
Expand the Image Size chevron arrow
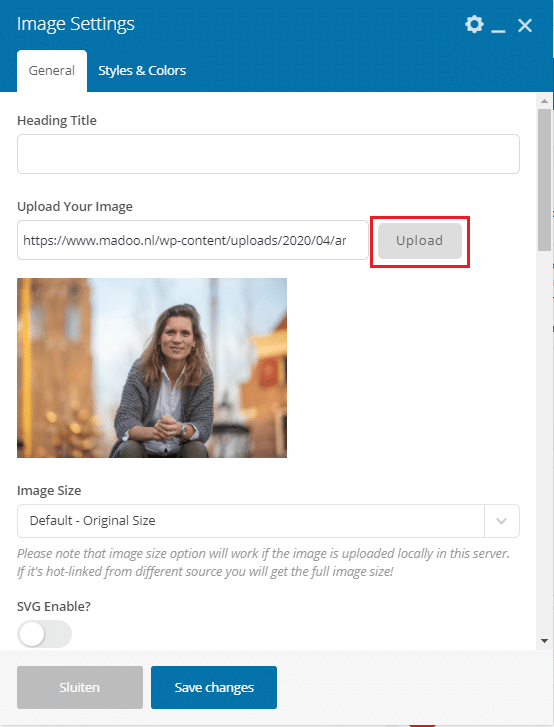(x=501, y=521)
